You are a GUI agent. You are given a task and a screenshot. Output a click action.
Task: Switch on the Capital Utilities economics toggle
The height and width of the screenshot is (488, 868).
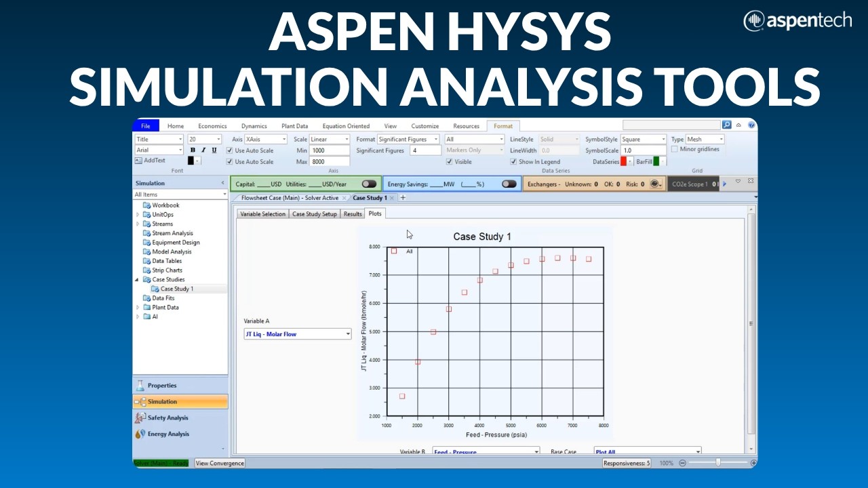point(369,184)
